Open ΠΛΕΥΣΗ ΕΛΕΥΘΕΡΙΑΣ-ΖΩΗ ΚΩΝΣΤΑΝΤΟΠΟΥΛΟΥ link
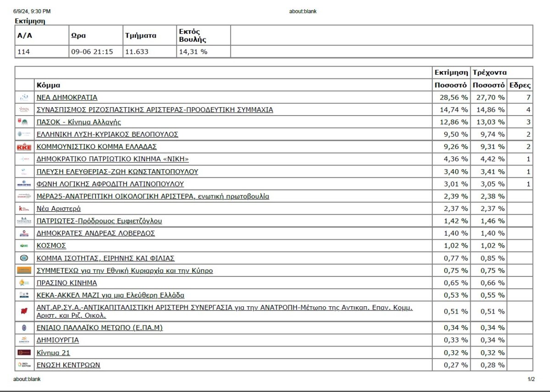The image size is (550, 392). pos(117,172)
